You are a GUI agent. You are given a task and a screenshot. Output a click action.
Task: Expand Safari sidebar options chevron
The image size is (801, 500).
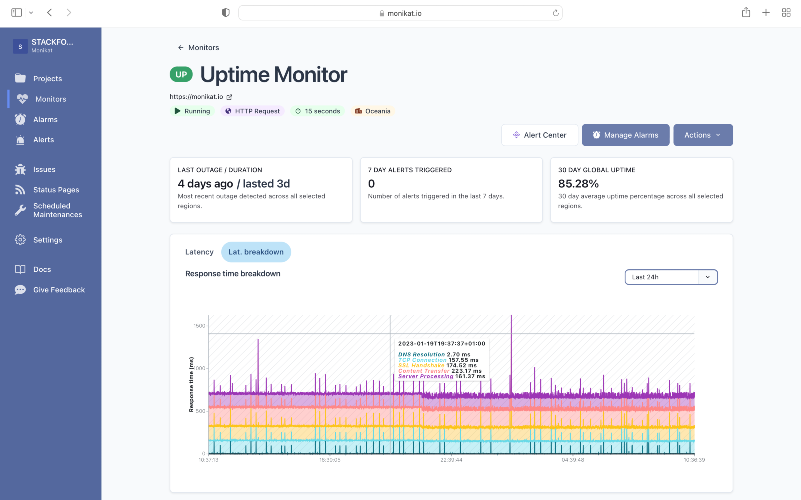[31, 13]
